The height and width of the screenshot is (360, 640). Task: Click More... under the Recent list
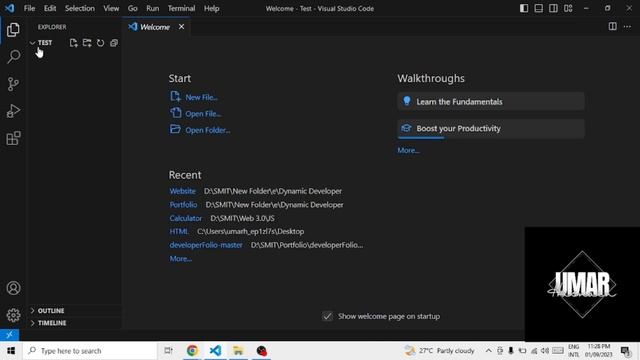click(180, 259)
